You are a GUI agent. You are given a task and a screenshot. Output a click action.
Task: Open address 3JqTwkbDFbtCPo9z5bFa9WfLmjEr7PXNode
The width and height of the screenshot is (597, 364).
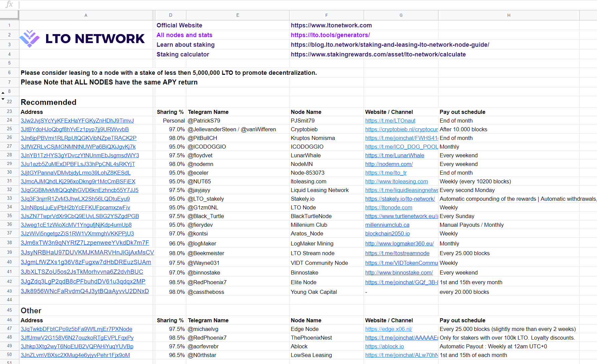click(76, 329)
